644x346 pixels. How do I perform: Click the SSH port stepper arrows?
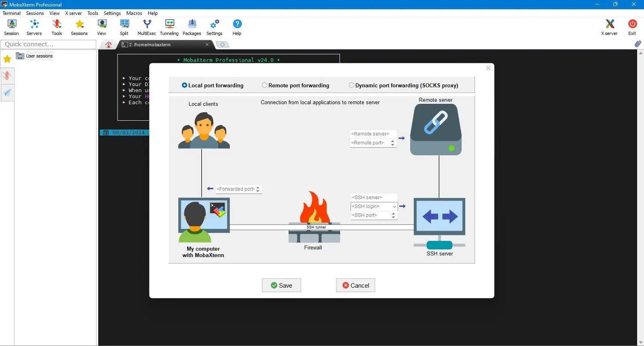coord(393,215)
